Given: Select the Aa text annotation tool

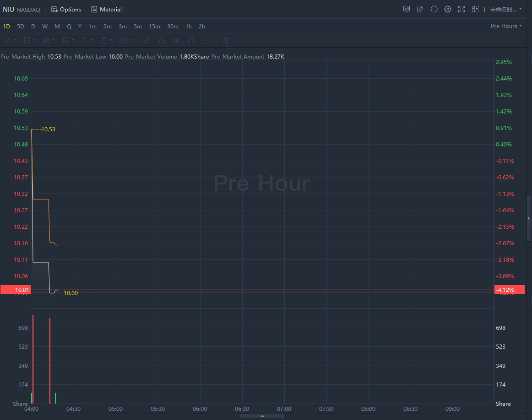Looking at the screenshot, I should click(x=123, y=40).
